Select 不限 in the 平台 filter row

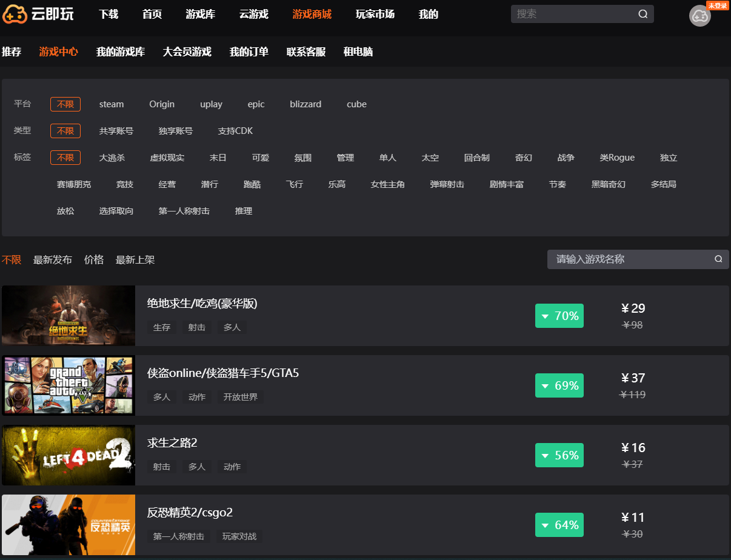tap(65, 104)
